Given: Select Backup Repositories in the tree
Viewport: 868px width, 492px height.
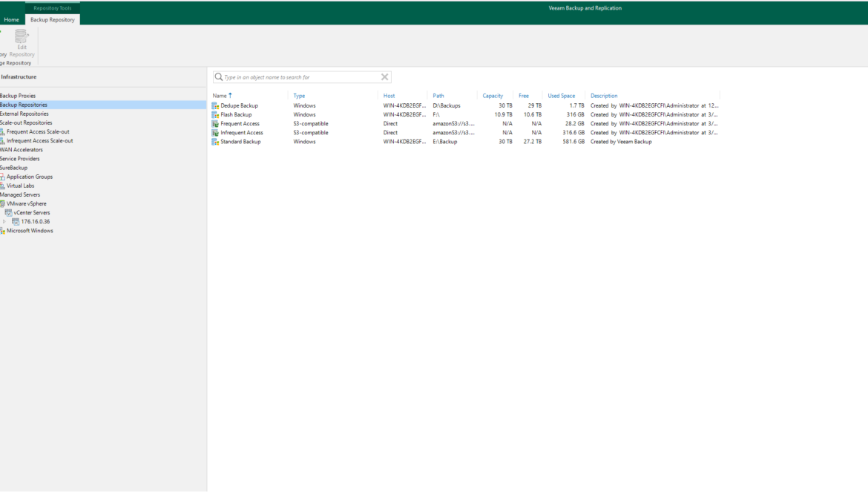Looking at the screenshot, I should [x=24, y=105].
